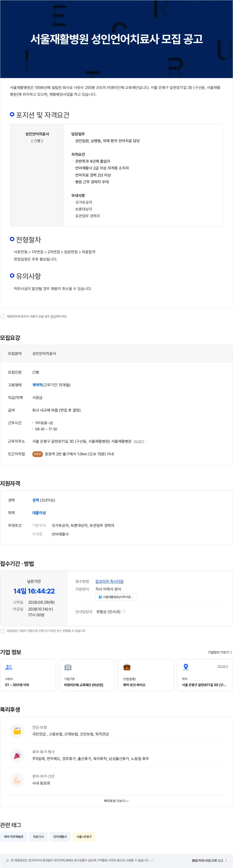This screenshot has width=233, height=868.
Task: Expand the copyright notice dropdown arrow
Action: pyautogui.click(x=152, y=860)
